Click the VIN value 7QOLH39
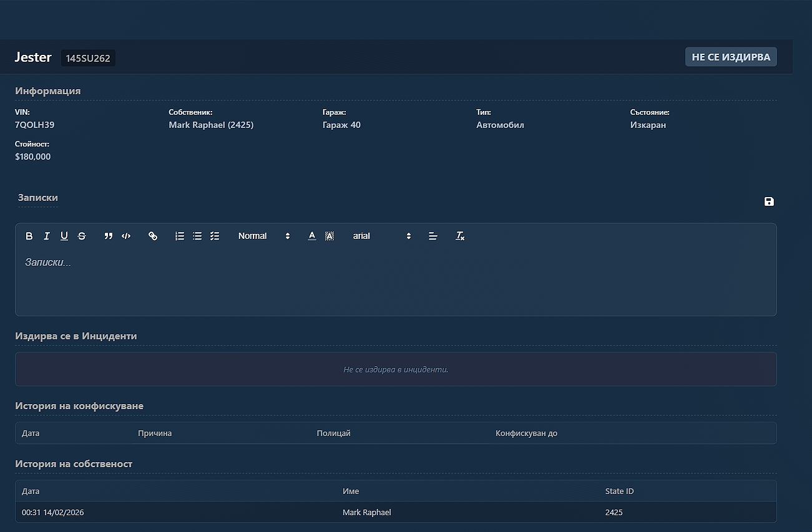The height and width of the screenshot is (532, 812). (x=35, y=125)
